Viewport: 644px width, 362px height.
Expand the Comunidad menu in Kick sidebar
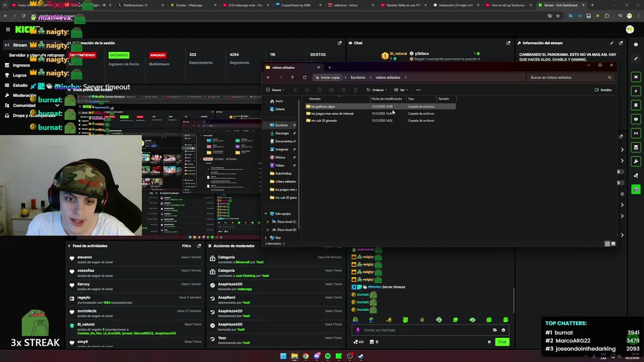point(57,106)
